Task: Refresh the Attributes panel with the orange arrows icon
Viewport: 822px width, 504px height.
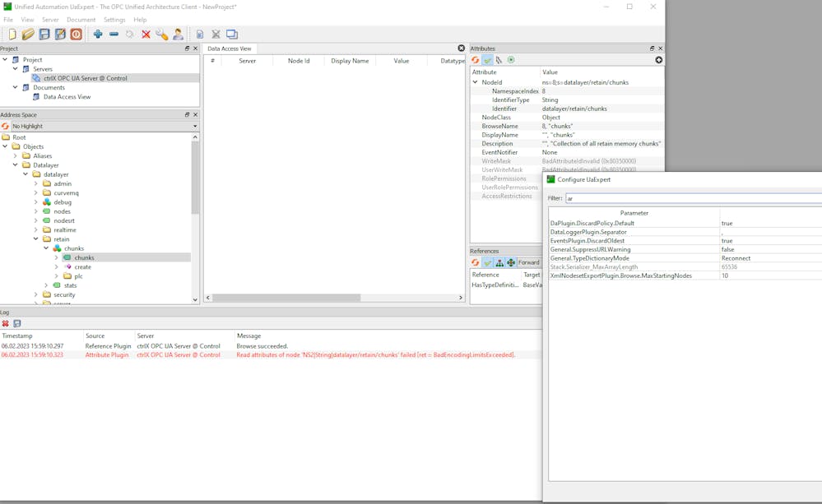Action: (476, 60)
